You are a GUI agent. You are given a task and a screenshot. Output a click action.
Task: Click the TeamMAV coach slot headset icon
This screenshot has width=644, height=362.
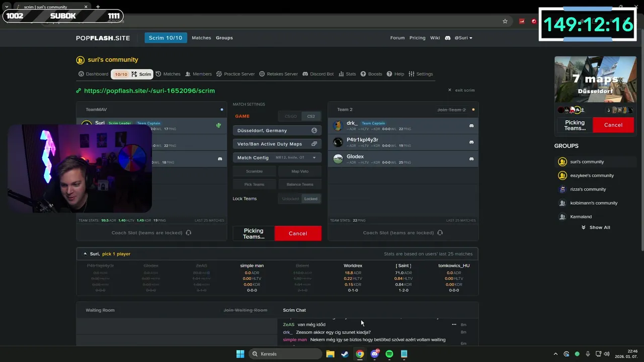189,233
